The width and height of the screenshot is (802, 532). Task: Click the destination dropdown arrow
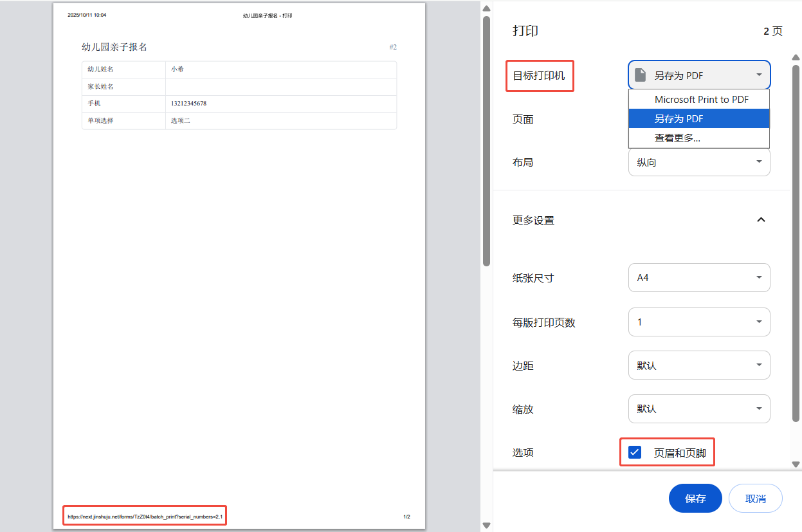click(759, 75)
